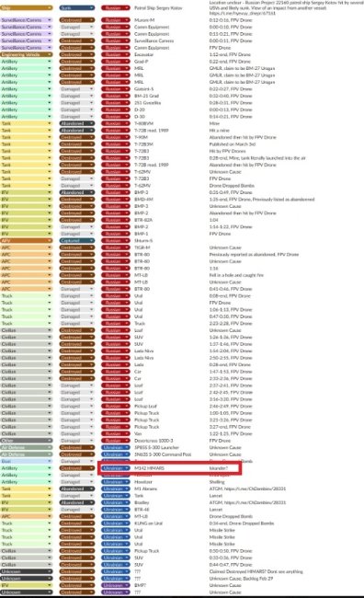
Task: Select the M142 HIMARS cell
Action: tap(150, 468)
